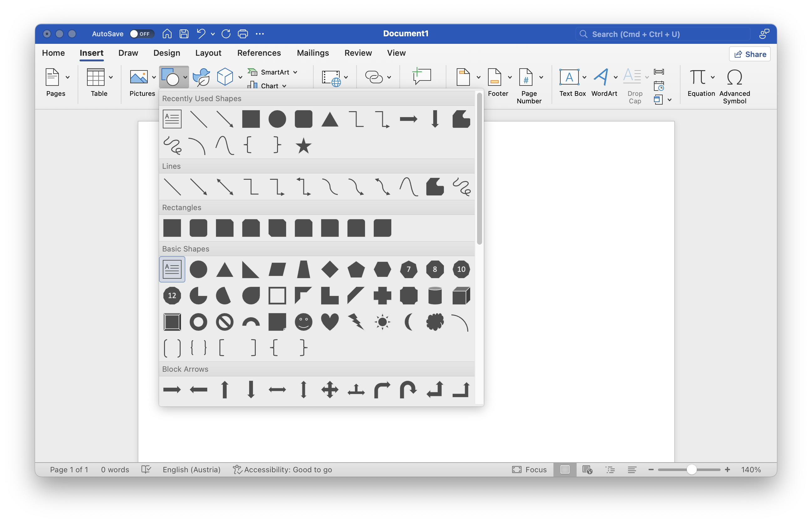Screen dimensions: 812x523
Task: Select the U-turn arrow in Block Arrows
Action: tap(409, 389)
